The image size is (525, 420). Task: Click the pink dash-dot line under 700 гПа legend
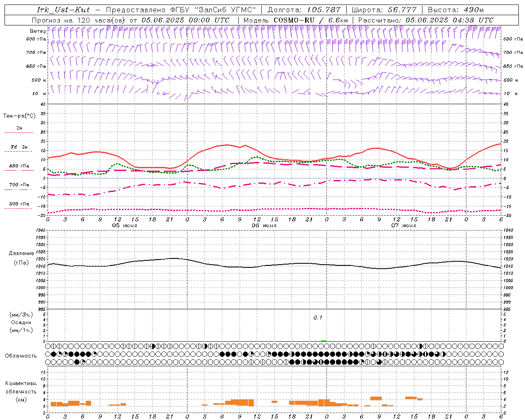tap(18, 189)
